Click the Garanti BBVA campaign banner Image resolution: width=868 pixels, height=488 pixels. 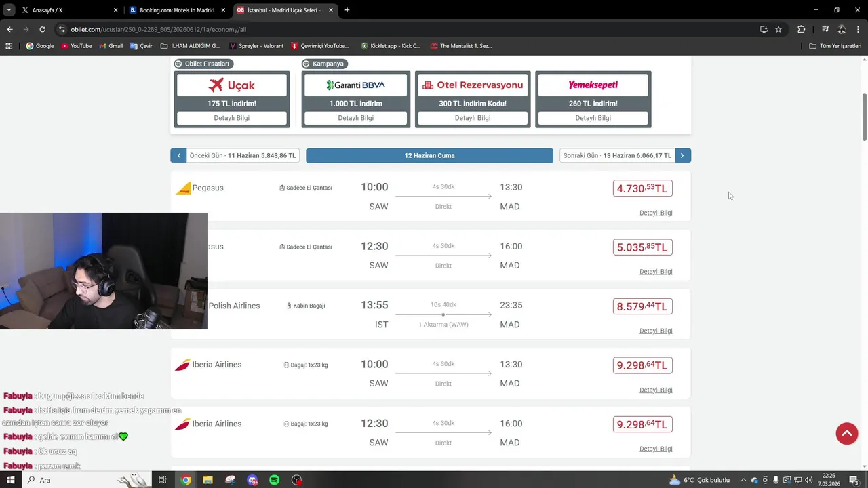click(356, 85)
